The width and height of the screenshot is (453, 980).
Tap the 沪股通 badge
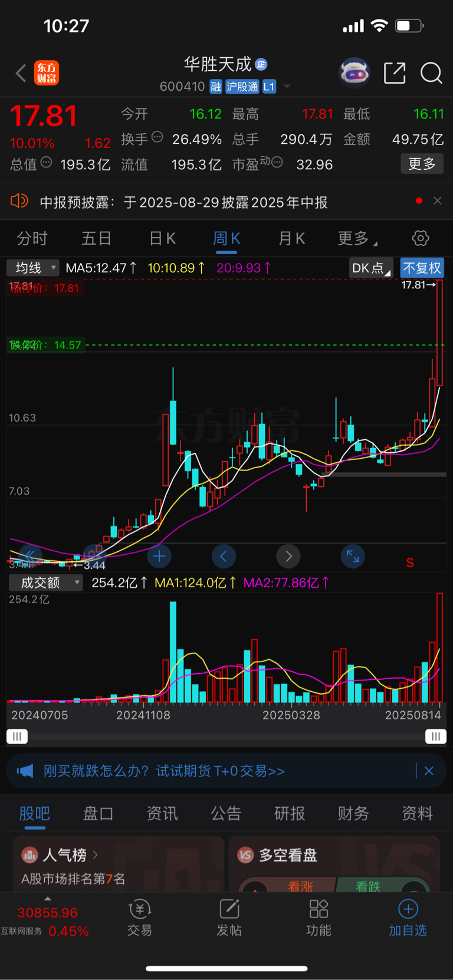(x=242, y=87)
